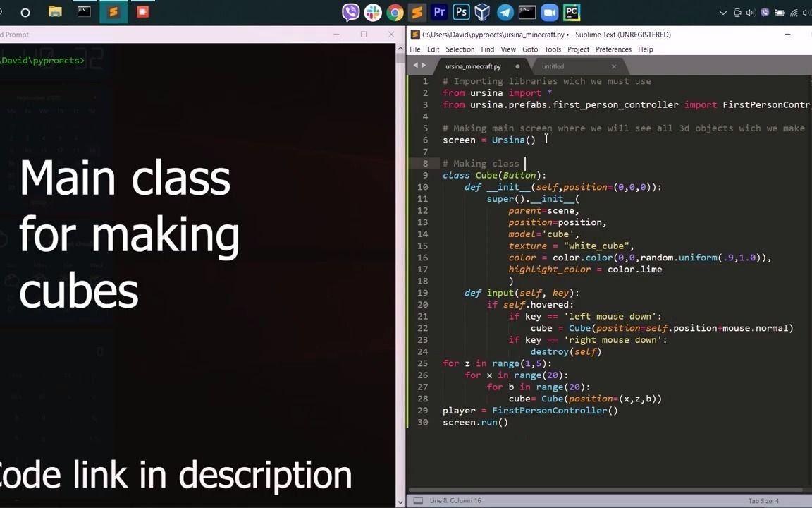
Task: Click the sidebar toggle icon in Sublime status bar
Action: click(x=418, y=500)
